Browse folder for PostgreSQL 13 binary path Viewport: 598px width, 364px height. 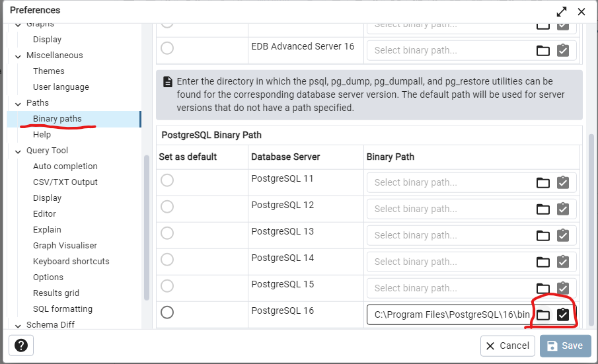(x=542, y=235)
